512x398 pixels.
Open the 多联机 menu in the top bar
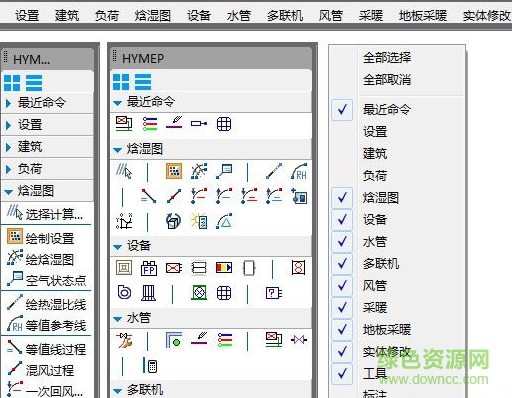[285, 15]
